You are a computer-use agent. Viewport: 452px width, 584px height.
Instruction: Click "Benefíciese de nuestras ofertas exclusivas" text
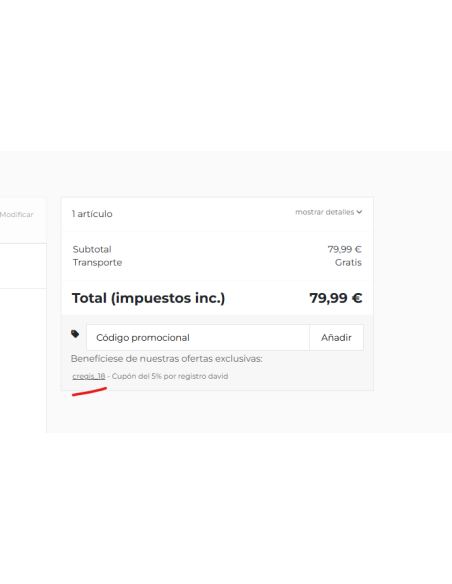(166, 359)
